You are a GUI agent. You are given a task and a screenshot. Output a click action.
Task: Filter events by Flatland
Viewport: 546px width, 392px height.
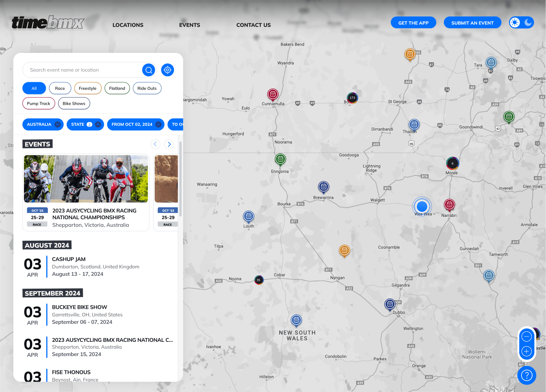(x=117, y=88)
